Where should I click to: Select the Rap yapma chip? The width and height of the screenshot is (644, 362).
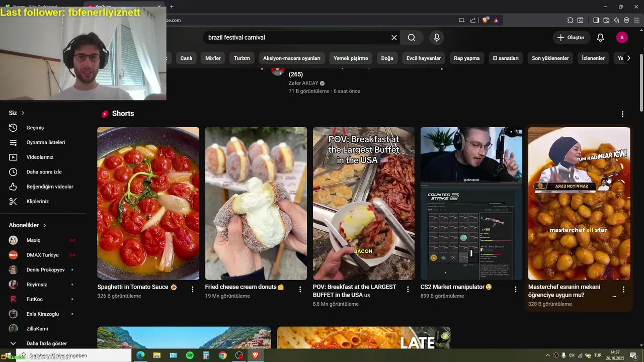(467, 58)
